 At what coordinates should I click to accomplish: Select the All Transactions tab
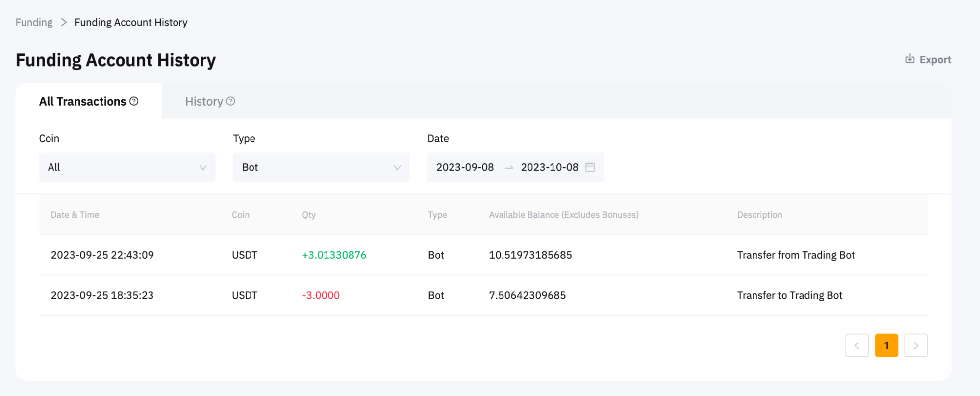tap(82, 101)
